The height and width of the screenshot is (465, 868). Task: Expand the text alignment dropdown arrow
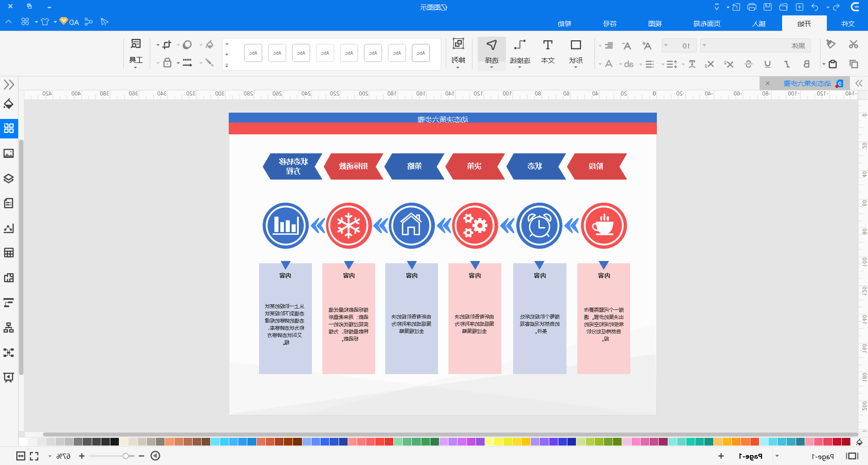tap(600, 46)
